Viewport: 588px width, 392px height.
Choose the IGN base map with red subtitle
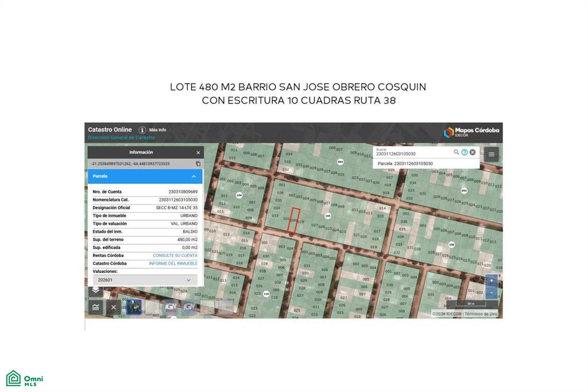171,307
